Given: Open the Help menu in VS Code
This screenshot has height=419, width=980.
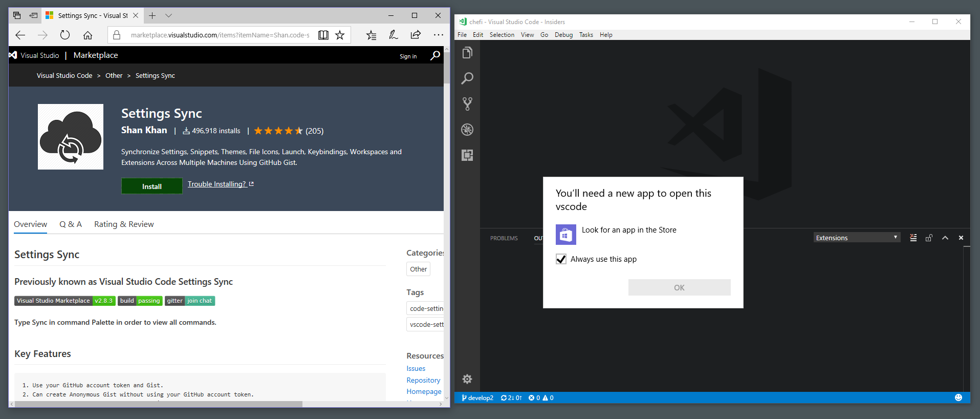Looking at the screenshot, I should click(606, 35).
